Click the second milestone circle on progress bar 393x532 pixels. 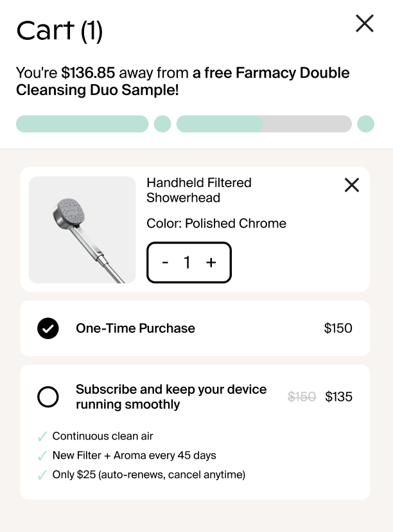(365, 123)
